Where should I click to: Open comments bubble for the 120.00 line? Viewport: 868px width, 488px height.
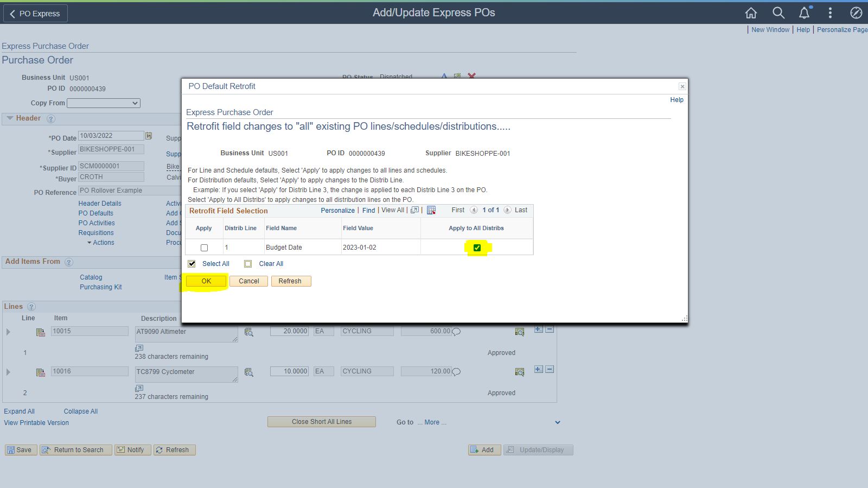pyautogui.click(x=456, y=372)
